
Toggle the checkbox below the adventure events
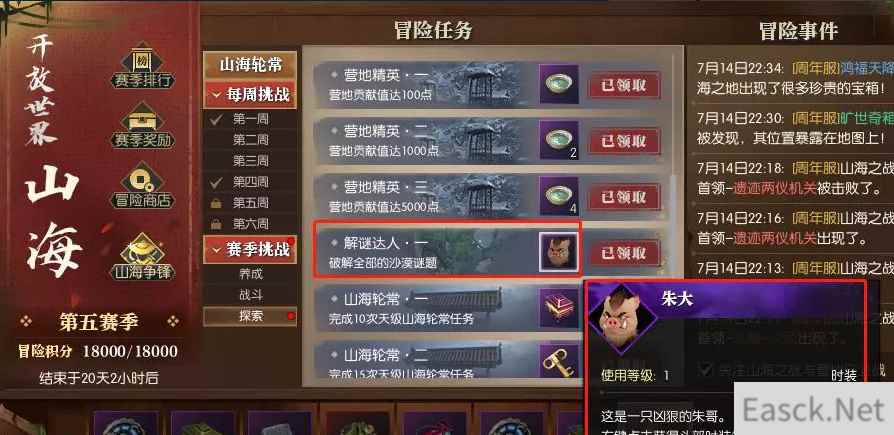pyautogui.click(x=707, y=368)
